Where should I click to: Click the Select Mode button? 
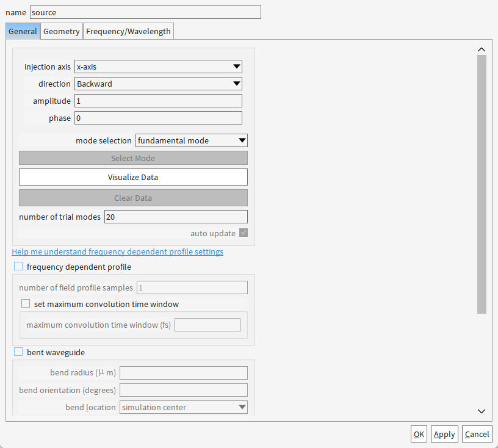pyautogui.click(x=134, y=158)
